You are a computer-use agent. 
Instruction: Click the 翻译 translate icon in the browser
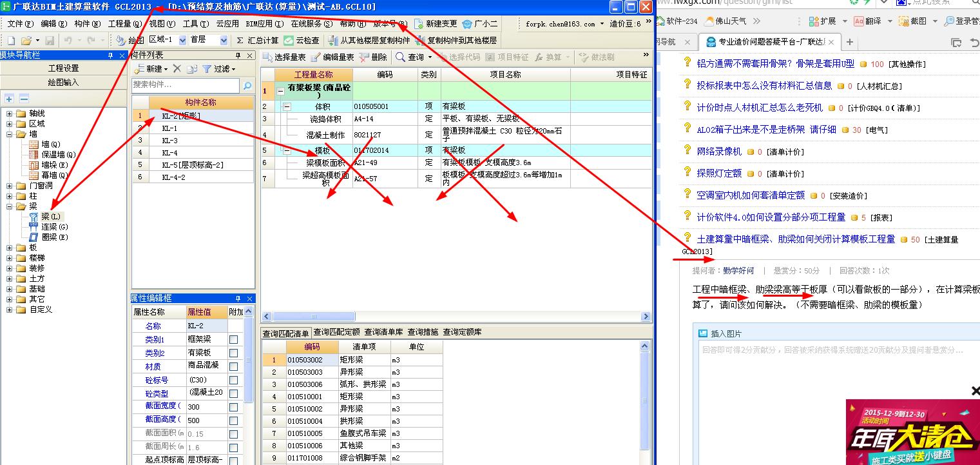click(x=858, y=21)
